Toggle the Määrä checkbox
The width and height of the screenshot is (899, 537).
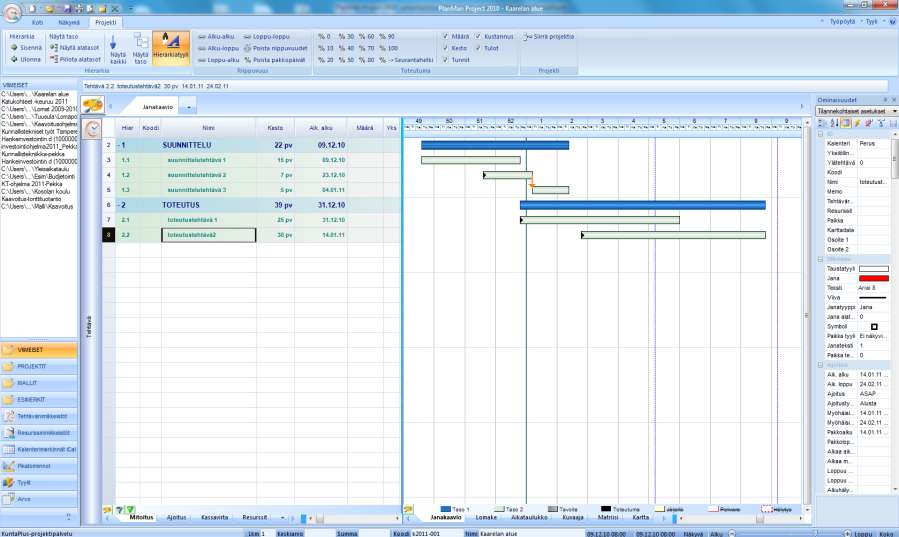click(x=445, y=36)
